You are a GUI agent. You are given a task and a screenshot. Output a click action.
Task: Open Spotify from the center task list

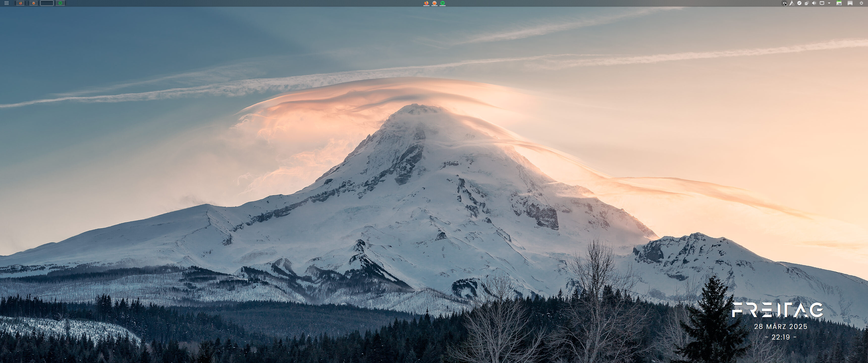[x=442, y=3]
